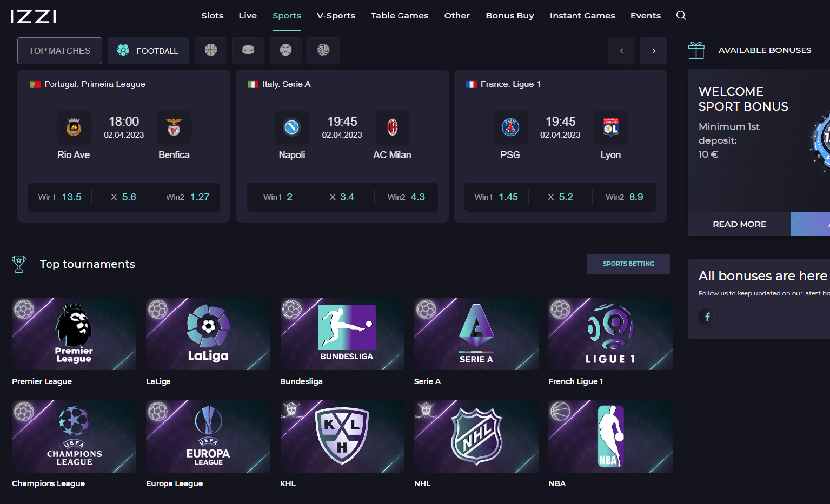Show the next matches with right arrow
Viewport: 830px width, 504px height.
coord(654,51)
